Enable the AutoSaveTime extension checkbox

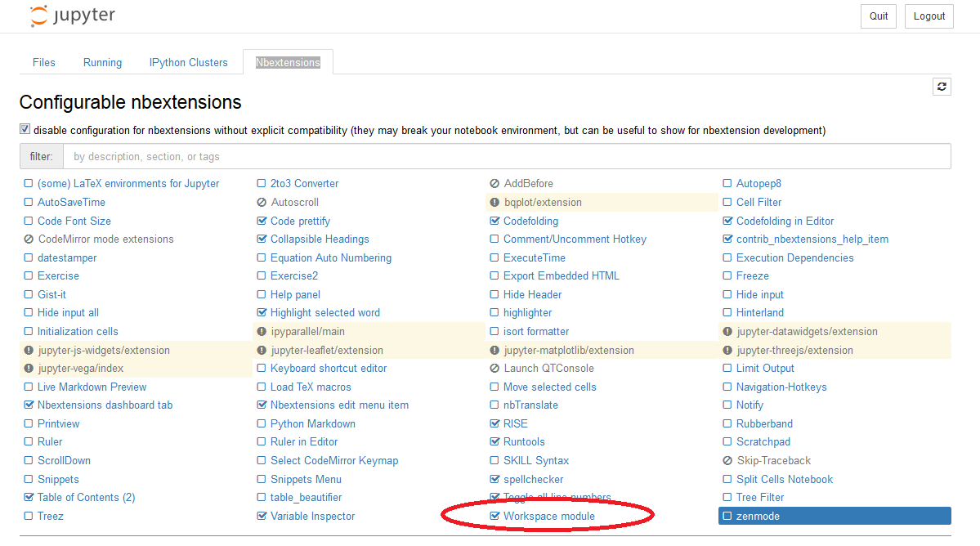tap(28, 203)
